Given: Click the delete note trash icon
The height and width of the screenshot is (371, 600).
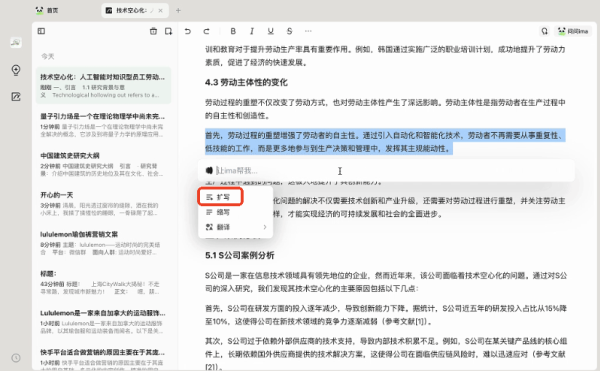Looking at the screenshot, I should 153,31.
